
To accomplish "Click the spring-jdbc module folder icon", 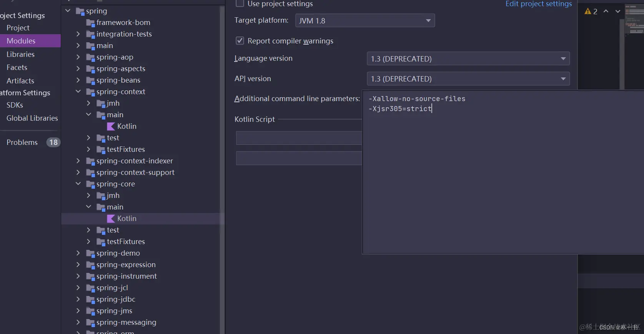I will 90,299.
